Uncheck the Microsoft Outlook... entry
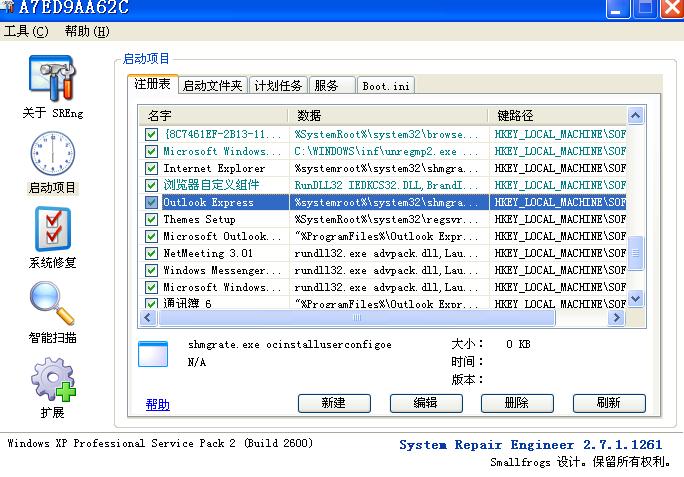This screenshot has width=684, height=477. pos(151,236)
